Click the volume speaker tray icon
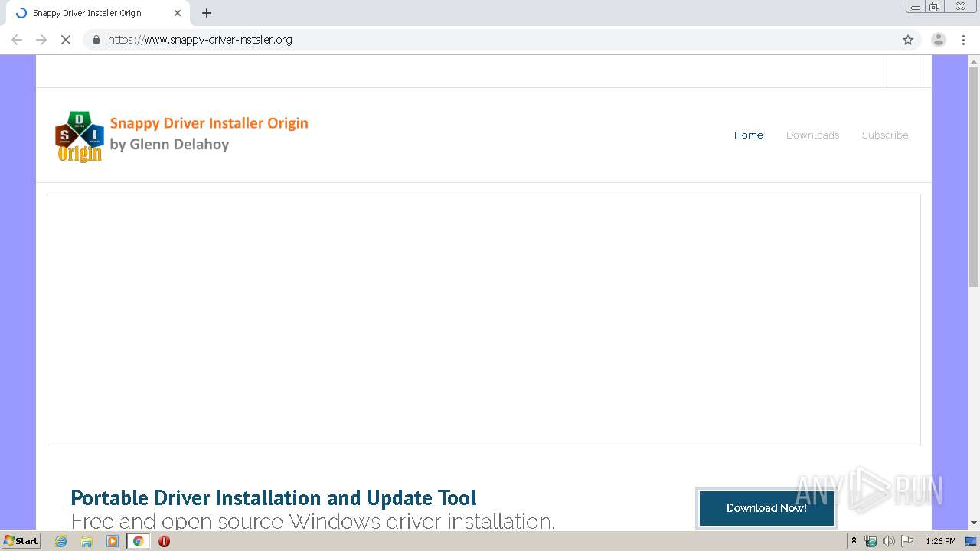Screen dimensions: 980x551 [888, 541]
